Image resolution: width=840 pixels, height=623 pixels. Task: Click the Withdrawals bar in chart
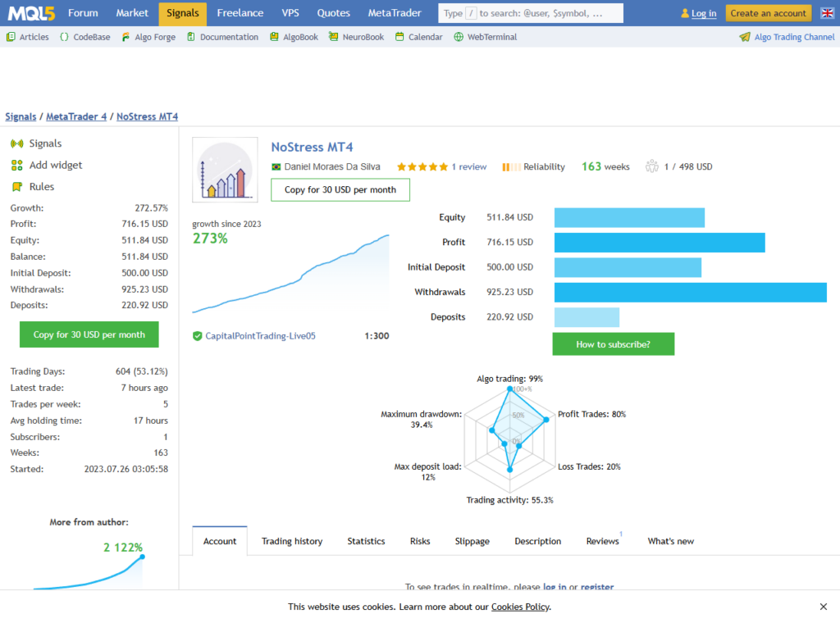(x=691, y=292)
